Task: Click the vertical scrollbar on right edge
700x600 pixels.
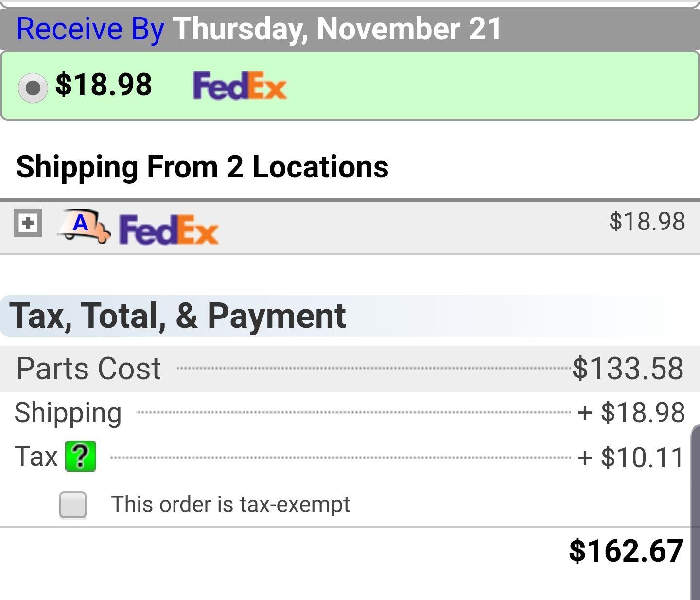Action: pyautogui.click(x=695, y=512)
